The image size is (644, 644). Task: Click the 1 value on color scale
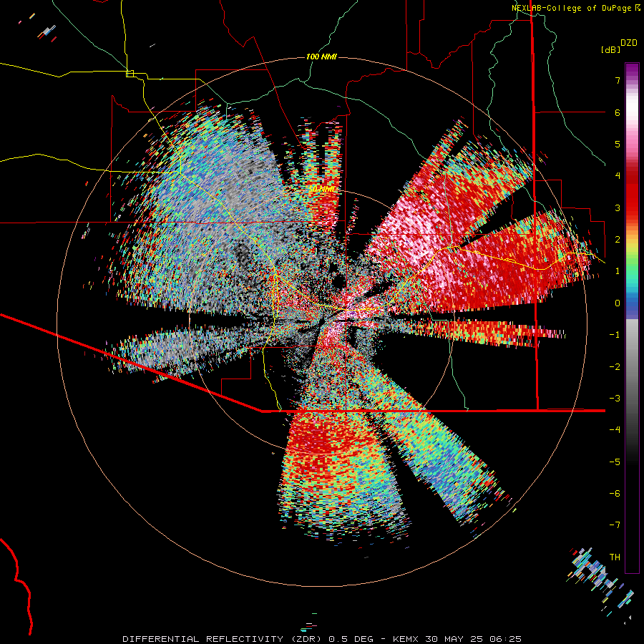(x=618, y=271)
